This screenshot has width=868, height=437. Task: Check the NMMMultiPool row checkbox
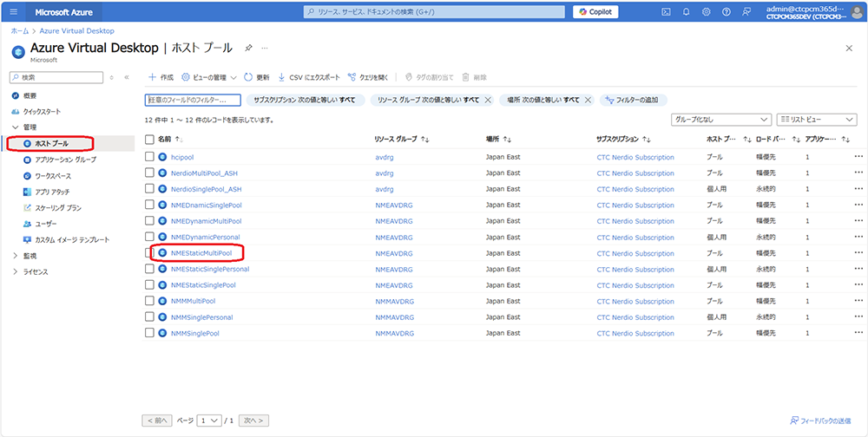[x=149, y=301]
